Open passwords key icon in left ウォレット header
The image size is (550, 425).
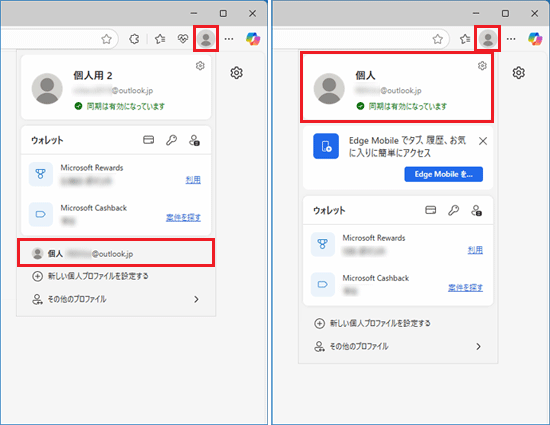coord(172,140)
